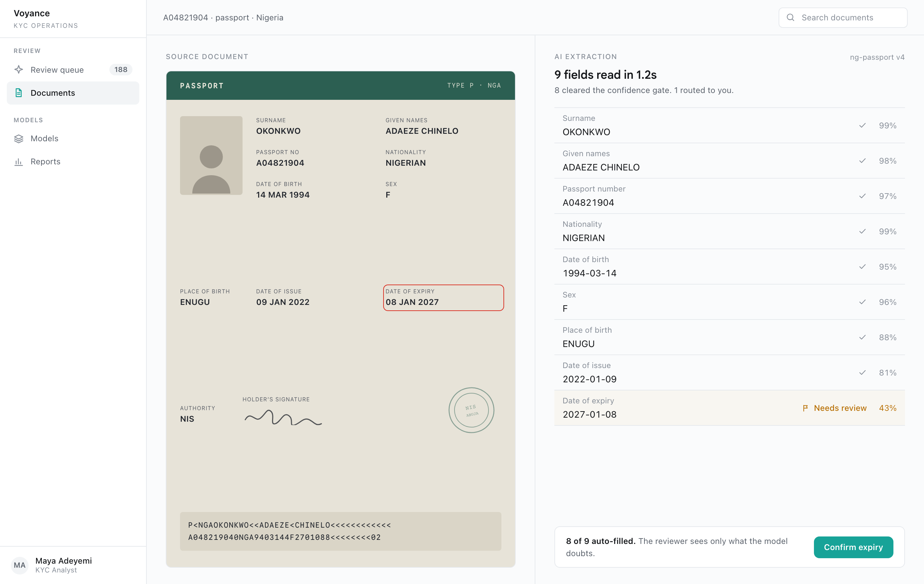
Task: Click the checkmark on Surname row
Action: (862, 125)
